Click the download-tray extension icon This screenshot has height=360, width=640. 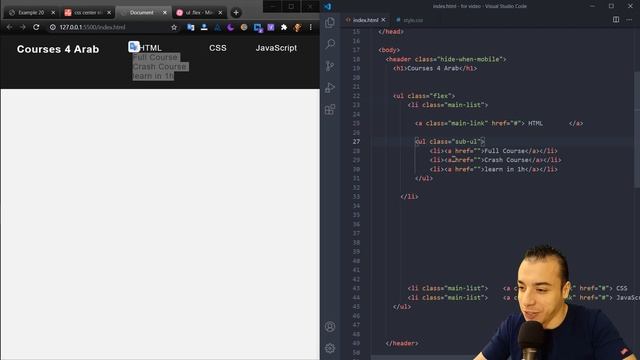(x=204, y=27)
